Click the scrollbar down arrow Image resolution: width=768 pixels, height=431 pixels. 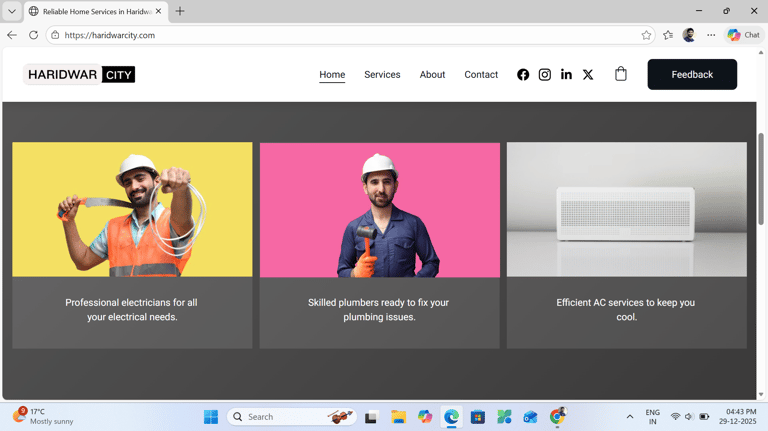coord(761,394)
